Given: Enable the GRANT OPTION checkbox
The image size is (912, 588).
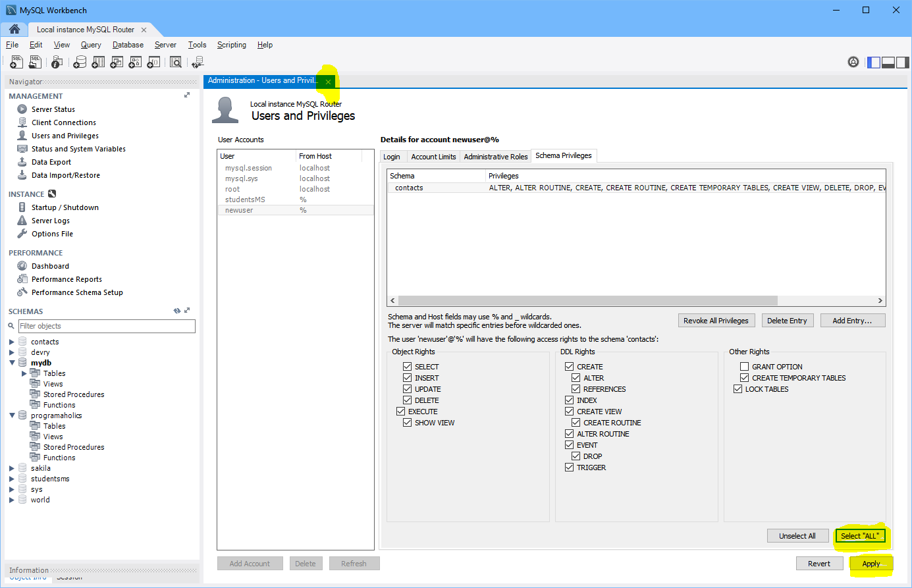Looking at the screenshot, I should (x=744, y=367).
